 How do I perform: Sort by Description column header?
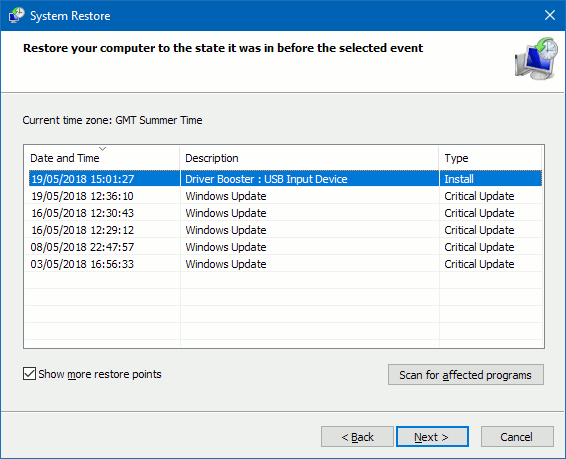tap(309, 158)
